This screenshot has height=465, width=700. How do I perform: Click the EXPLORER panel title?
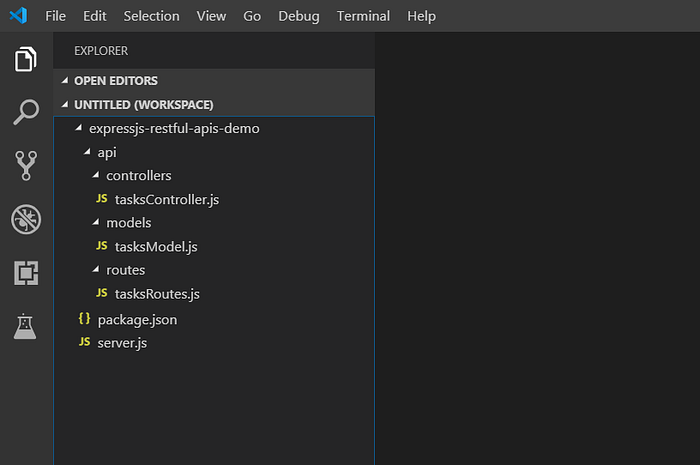click(x=101, y=51)
